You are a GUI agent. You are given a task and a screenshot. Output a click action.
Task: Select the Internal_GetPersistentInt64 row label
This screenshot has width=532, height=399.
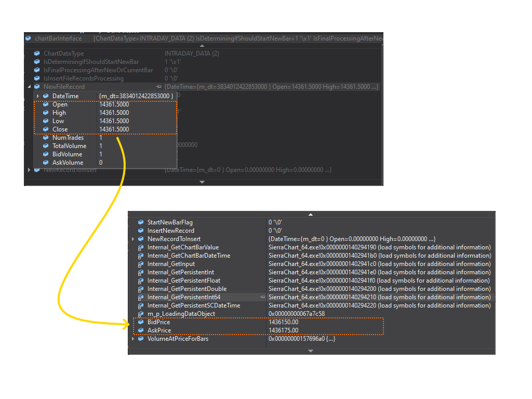tap(183, 297)
